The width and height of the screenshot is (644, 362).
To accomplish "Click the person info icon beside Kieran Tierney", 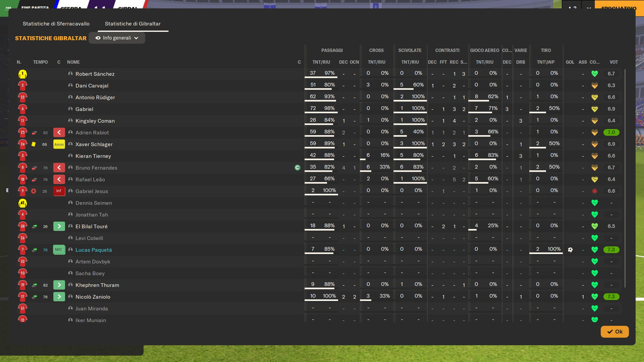I will tap(70, 156).
